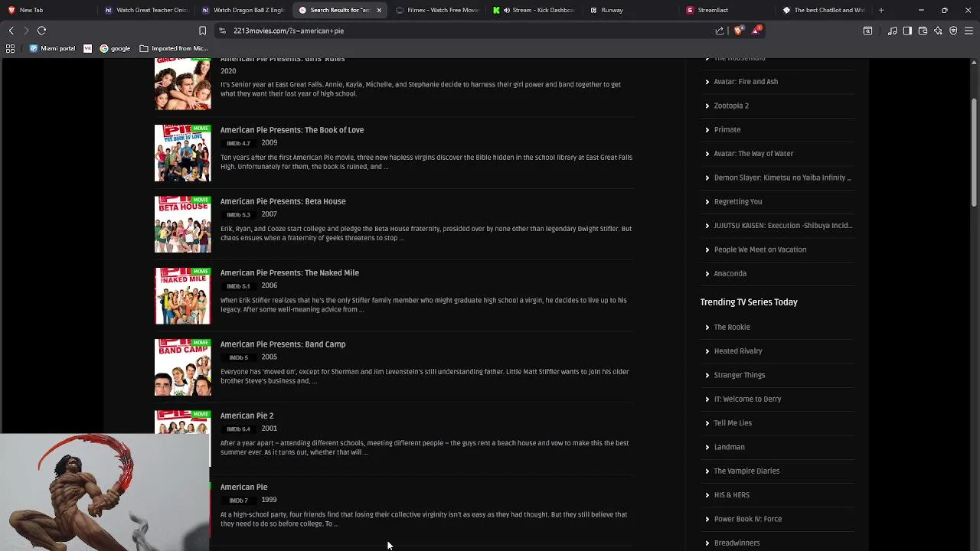Open HIS & HERS series link
This screenshot has width=980, height=551.
coord(731,495)
